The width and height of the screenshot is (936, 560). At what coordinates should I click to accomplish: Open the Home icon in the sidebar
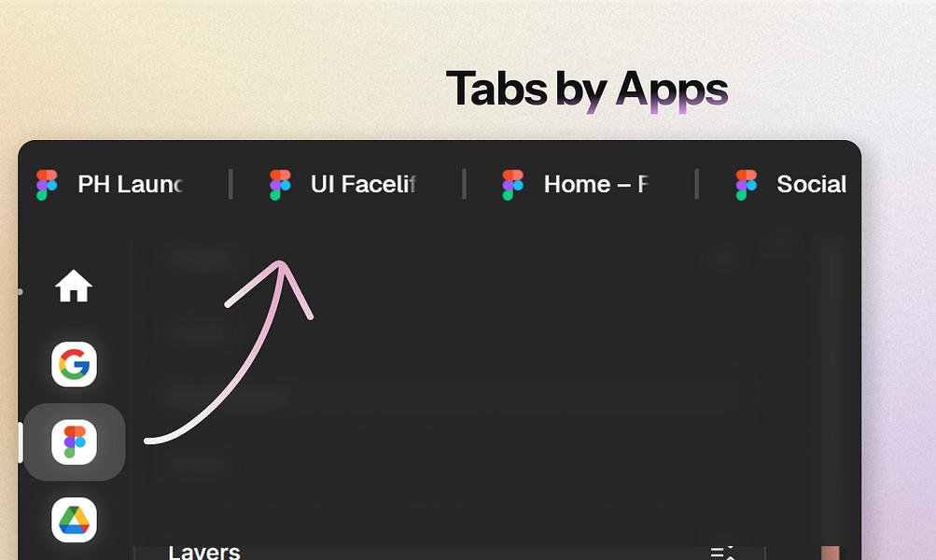tap(74, 287)
